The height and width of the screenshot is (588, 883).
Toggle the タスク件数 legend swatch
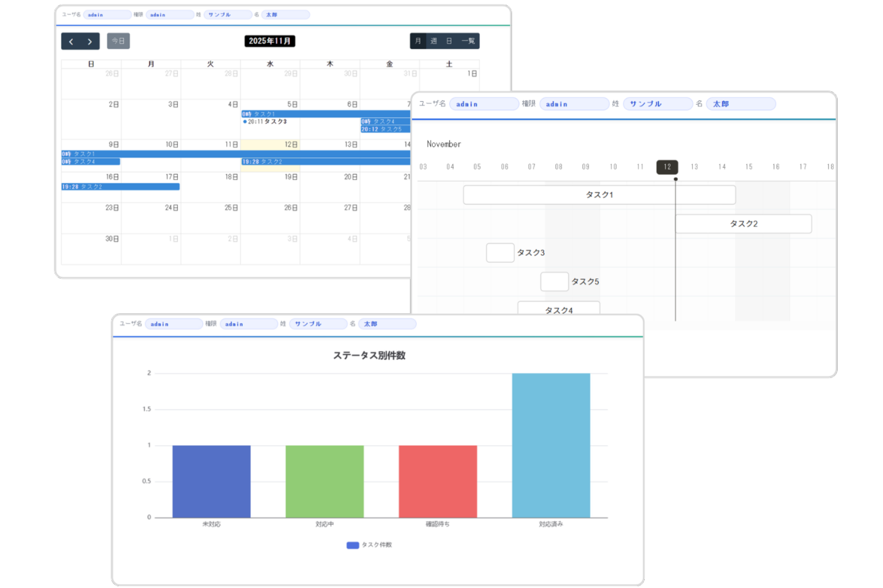coord(353,545)
